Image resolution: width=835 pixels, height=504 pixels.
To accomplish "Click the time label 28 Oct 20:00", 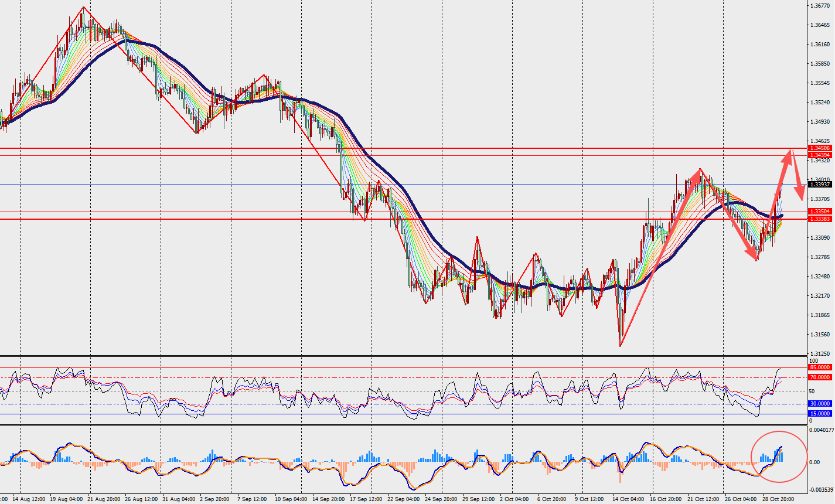I will click(779, 499).
